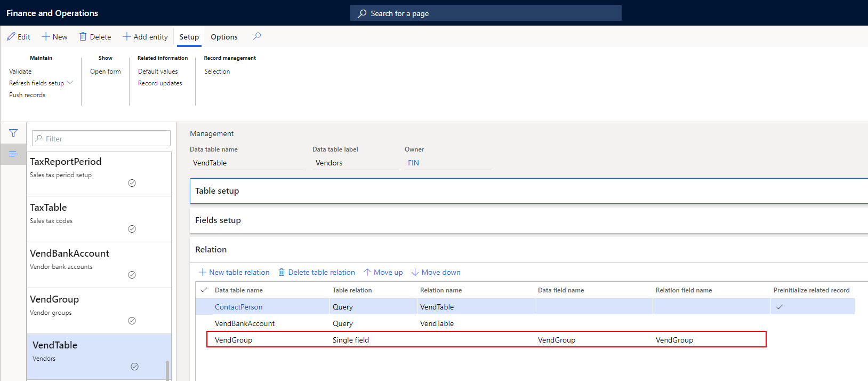Click New table relation button
This screenshot has height=381, width=868.
pyautogui.click(x=234, y=272)
